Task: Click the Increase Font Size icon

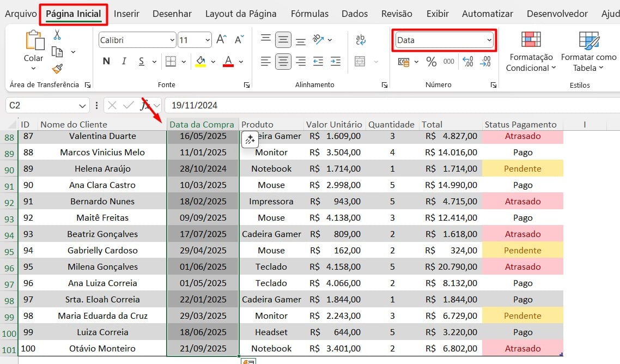Action: pos(221,40)
